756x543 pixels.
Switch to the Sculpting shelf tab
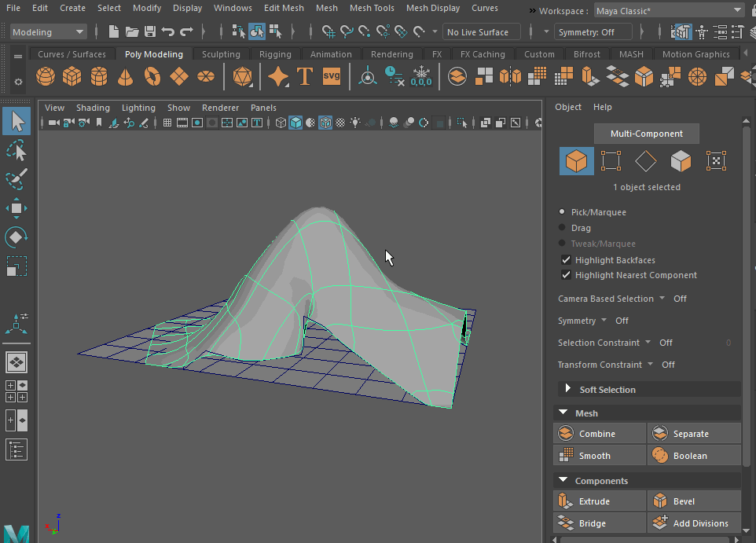click(221, 54)
